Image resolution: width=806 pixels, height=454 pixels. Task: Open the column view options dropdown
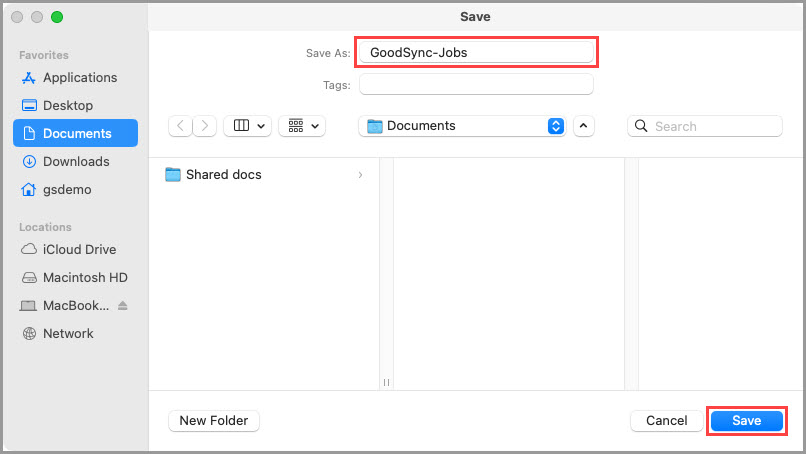[x=248, y=126]
